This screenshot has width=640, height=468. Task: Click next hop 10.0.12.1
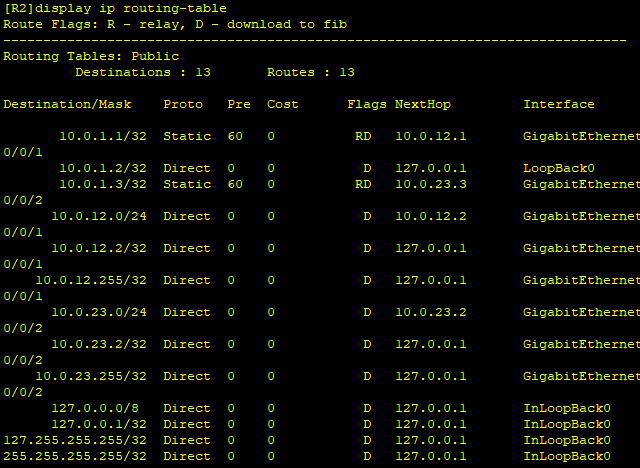(x=431, y=136)
